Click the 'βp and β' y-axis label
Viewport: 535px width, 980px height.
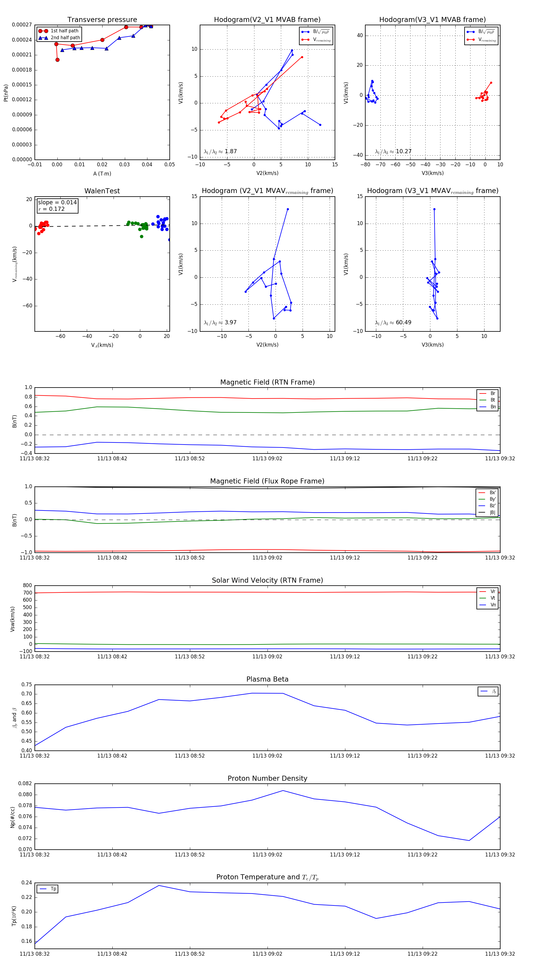[15, 718]
